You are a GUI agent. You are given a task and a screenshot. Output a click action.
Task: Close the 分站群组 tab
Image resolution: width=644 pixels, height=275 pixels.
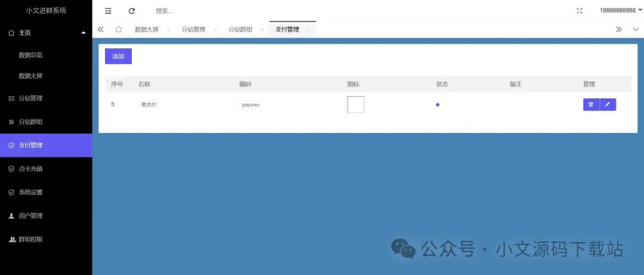262,30
